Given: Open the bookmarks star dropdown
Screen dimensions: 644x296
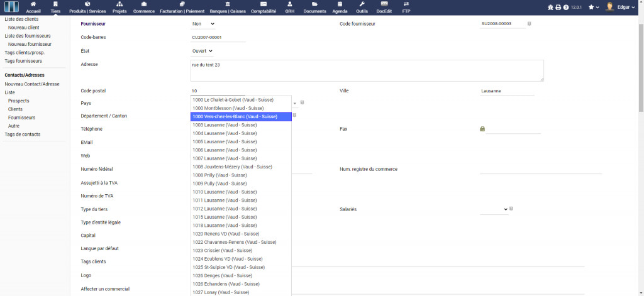Looking at the screenshot, I should [x=593, y=8].
